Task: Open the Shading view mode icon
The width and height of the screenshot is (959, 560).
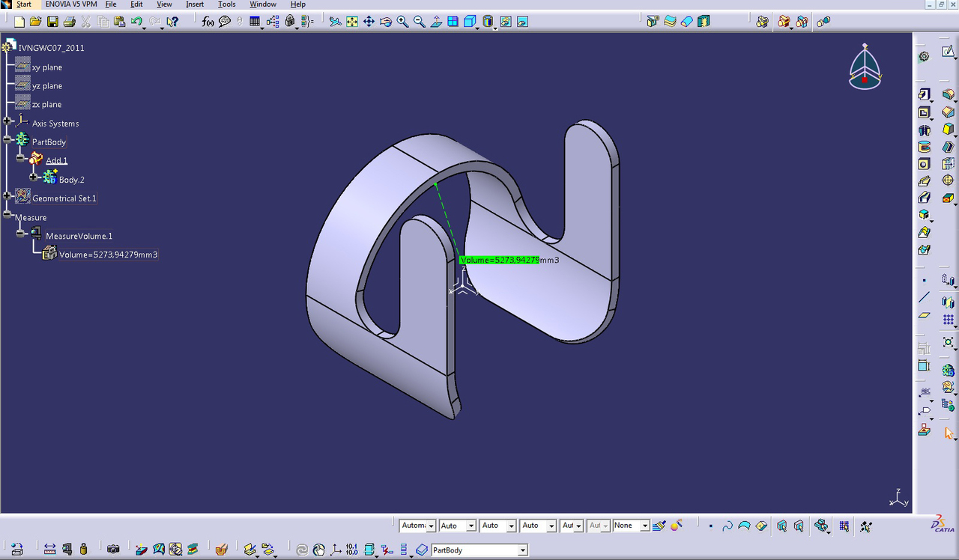Action: (x=488, y=22)
